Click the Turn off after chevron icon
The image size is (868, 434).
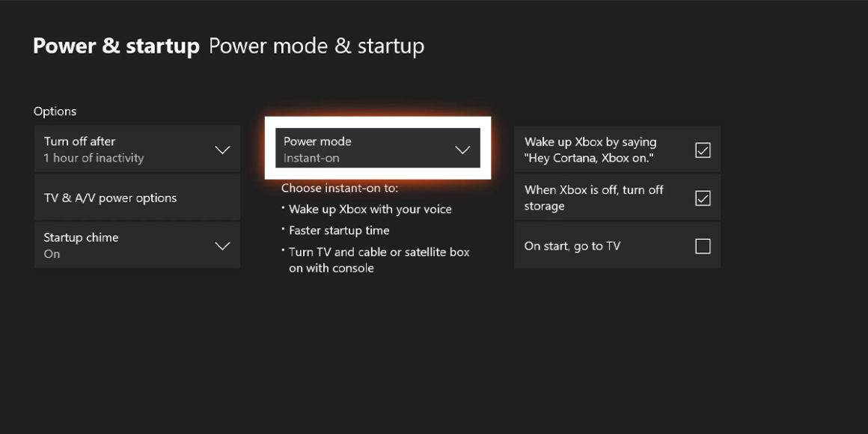(222, 150)
